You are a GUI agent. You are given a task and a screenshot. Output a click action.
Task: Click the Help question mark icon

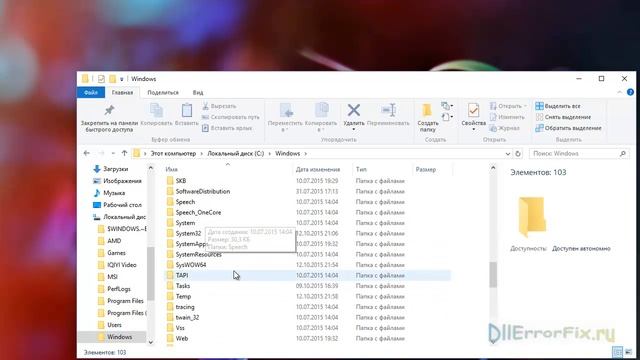[x=630, y=92]
